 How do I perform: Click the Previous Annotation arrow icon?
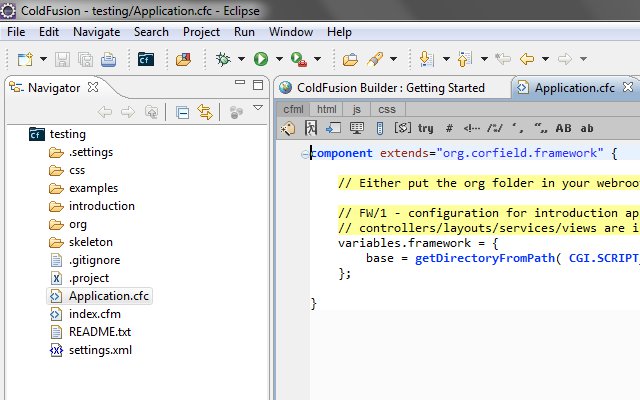464,59
